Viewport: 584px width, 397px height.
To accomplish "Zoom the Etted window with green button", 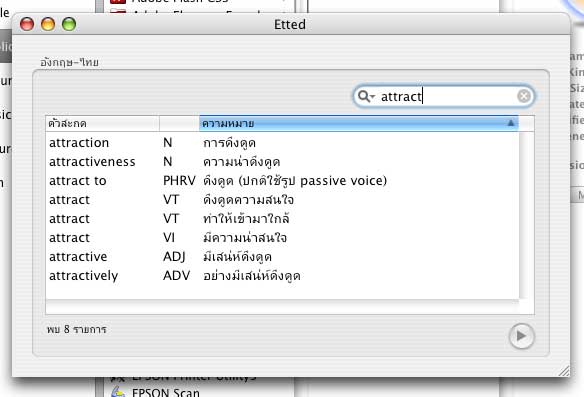I will click(x=69, y=25).
